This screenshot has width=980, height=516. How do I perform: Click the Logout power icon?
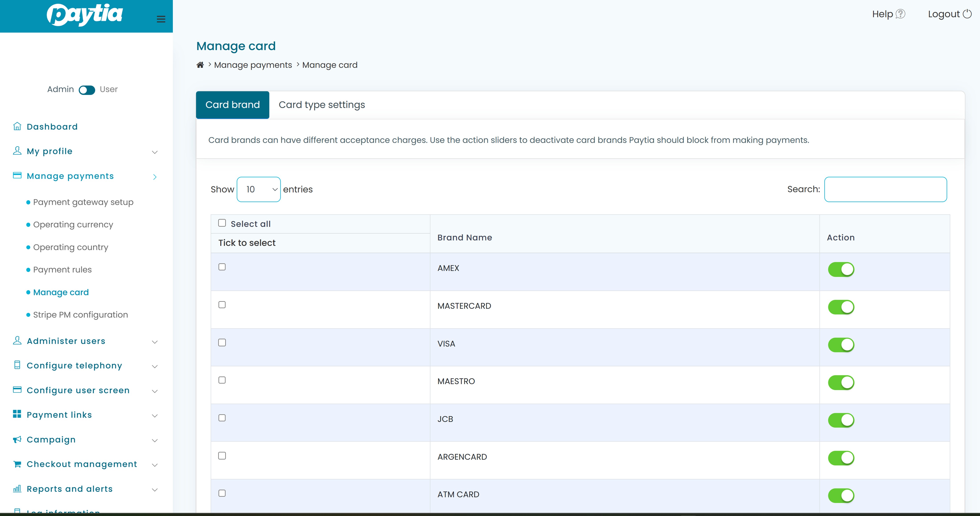(967, 14)
